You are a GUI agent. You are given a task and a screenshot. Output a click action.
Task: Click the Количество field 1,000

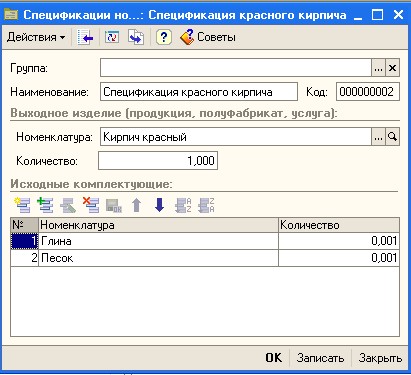point(158,161)
